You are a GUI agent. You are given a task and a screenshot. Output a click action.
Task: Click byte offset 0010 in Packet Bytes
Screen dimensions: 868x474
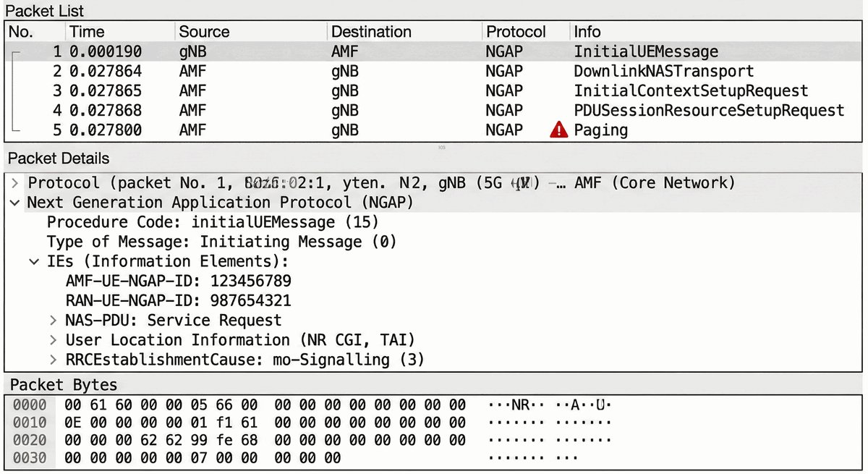tap(29, 422)
